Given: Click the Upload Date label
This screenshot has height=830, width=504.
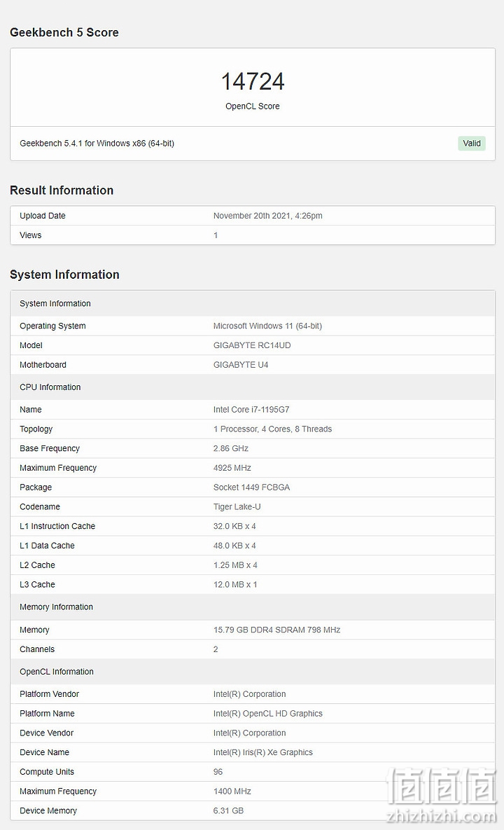Looking at the screenshot, I should click(42, 216).
